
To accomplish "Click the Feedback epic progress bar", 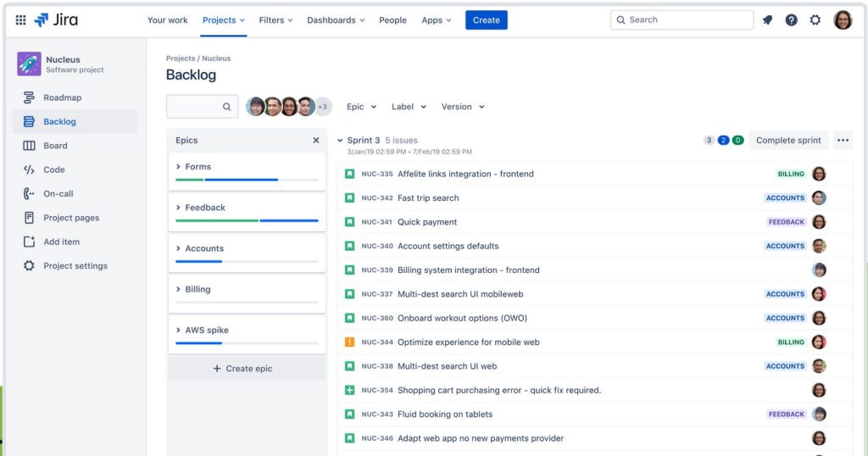I will [x=247, y=221].
